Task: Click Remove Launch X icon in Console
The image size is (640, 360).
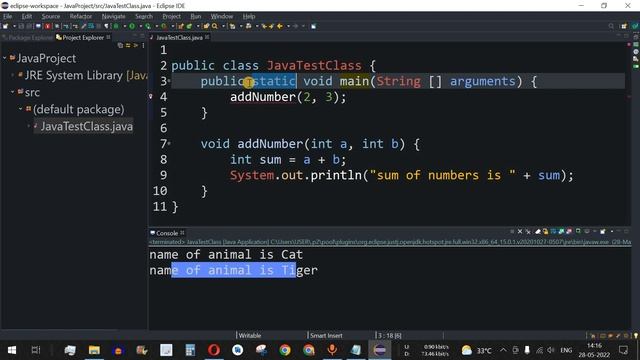Action: [520, 231]
